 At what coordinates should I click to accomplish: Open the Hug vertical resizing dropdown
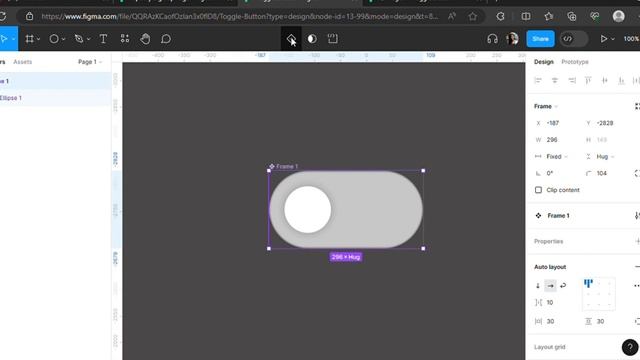click(605, 156)
